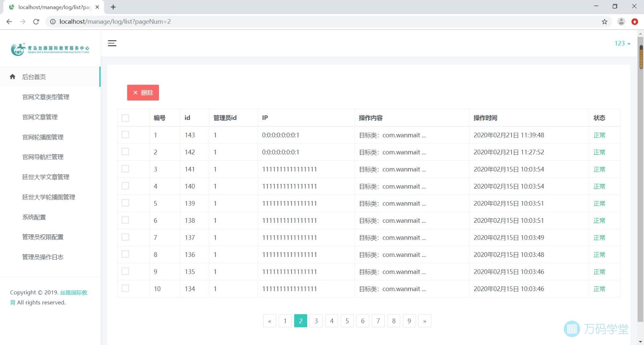
Task: Click 目标类 content in row 134
Action: point(392,289)
